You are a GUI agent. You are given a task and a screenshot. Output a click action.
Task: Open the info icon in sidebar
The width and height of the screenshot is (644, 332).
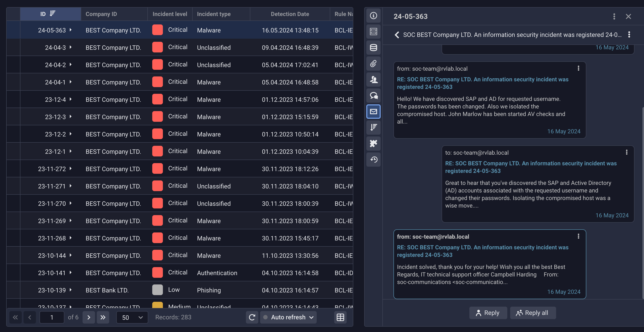click(x=373, y=16)
